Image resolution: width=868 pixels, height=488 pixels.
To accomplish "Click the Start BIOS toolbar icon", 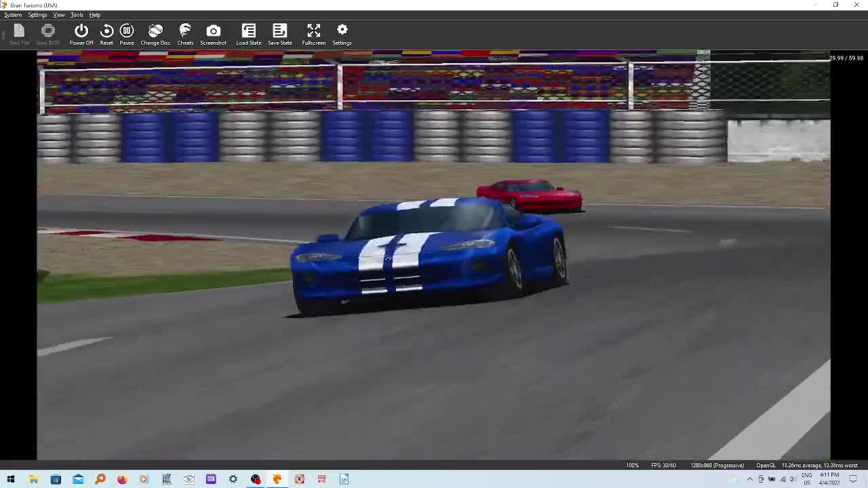I will click(47, 35).
